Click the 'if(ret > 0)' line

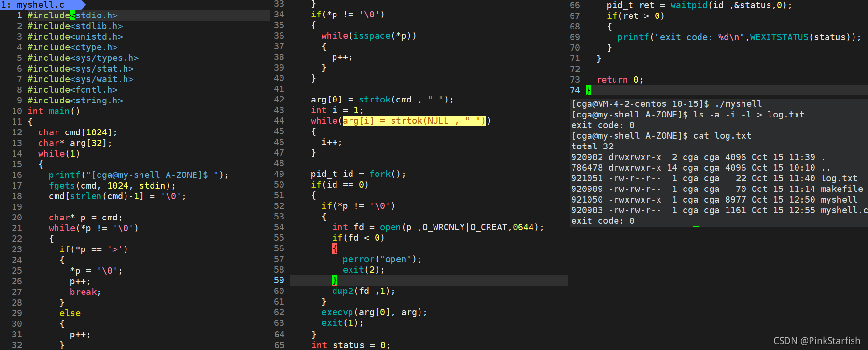click(x=636, y=16)
